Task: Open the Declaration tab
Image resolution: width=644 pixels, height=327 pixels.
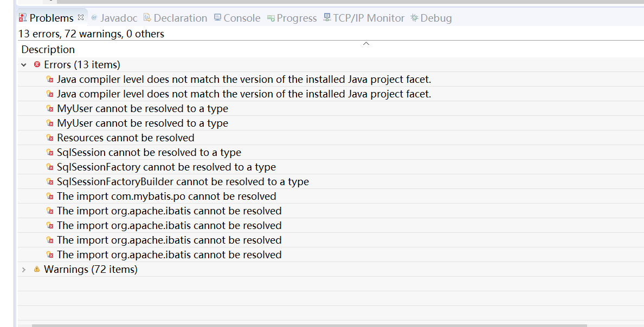Action: (180, 18)
